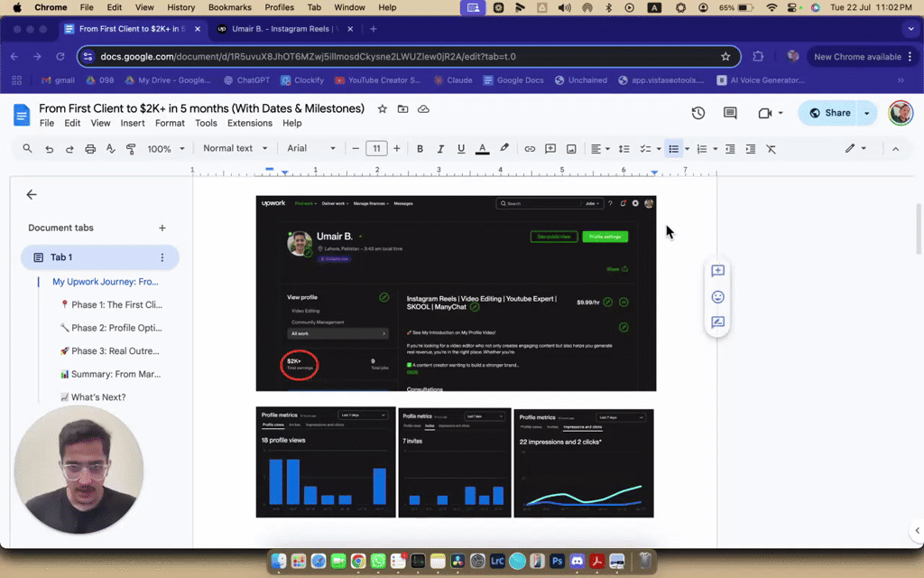Open the Insert menu in Docs
The width and height of the screenshot is (924, 578).
point(132,123)
